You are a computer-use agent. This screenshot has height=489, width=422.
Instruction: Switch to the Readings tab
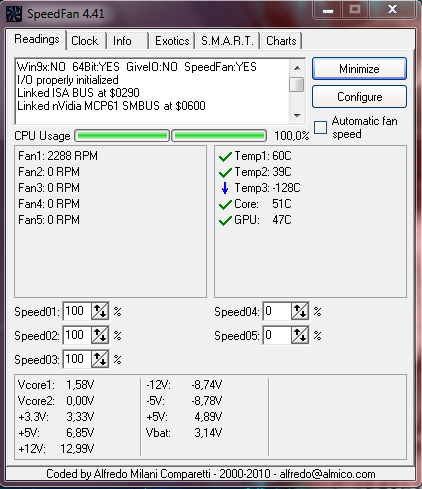pos(37,39)
